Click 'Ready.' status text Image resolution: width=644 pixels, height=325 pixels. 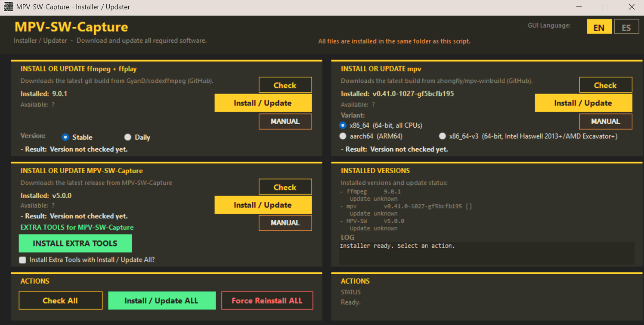coord(351,302)
